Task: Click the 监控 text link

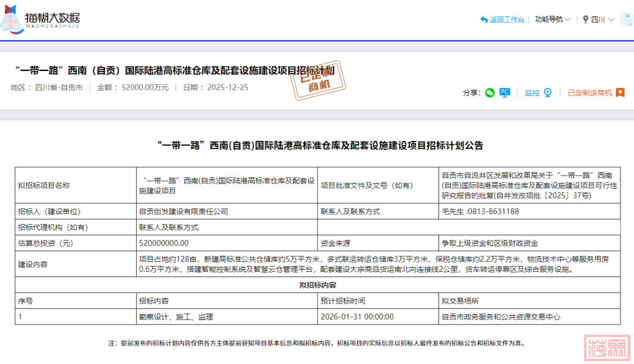Action: pos(532,93)
